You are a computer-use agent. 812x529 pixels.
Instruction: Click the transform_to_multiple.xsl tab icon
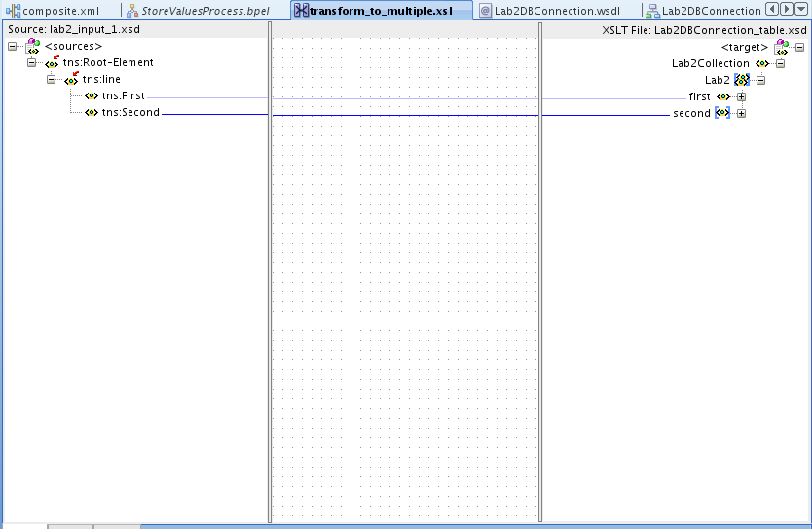tap(301, 11)
